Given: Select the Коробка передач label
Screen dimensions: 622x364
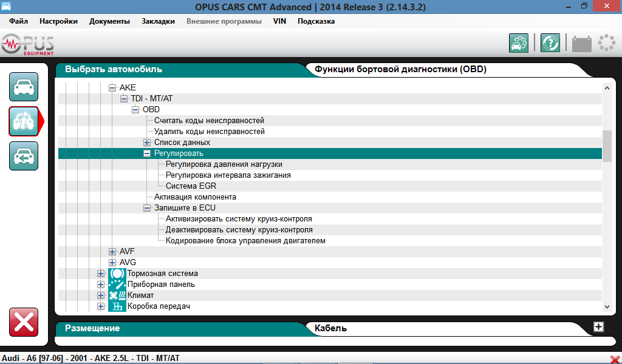Looking at the screenshot, I should pyautogui.click(x=159, y=306).
